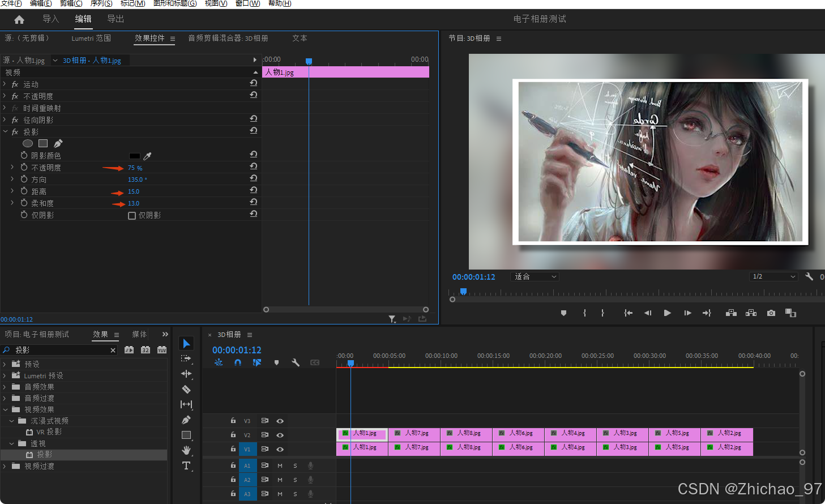This screenshot has width=825, height=504.
Task: Clear the effects search field
Action: (113, 351)
